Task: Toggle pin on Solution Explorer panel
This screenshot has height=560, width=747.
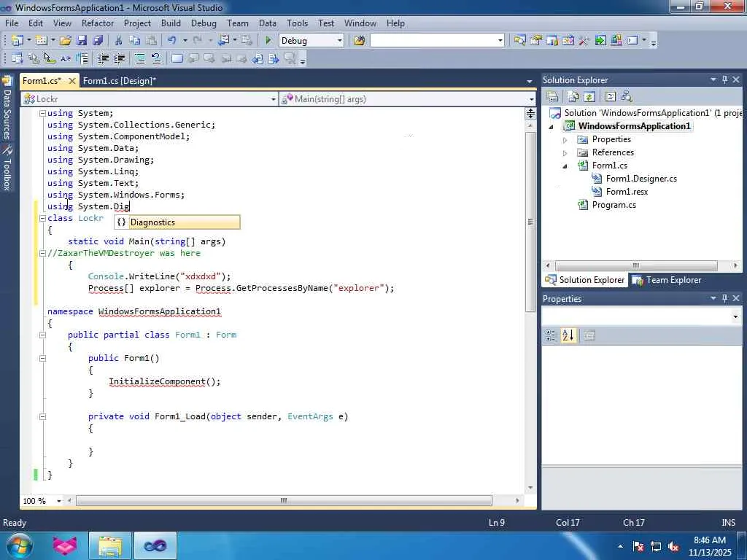Action: [724, 79]
